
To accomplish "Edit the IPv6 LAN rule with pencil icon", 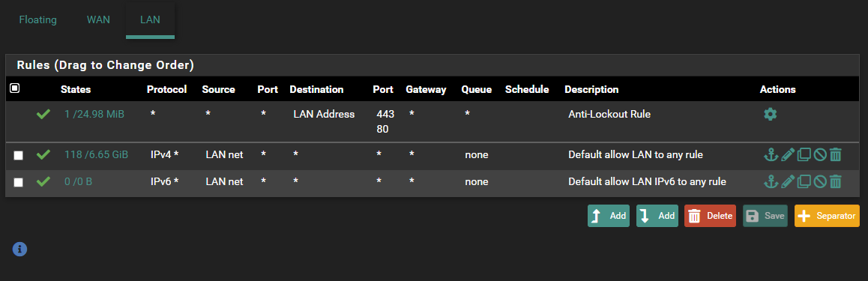I will [787, 181].
